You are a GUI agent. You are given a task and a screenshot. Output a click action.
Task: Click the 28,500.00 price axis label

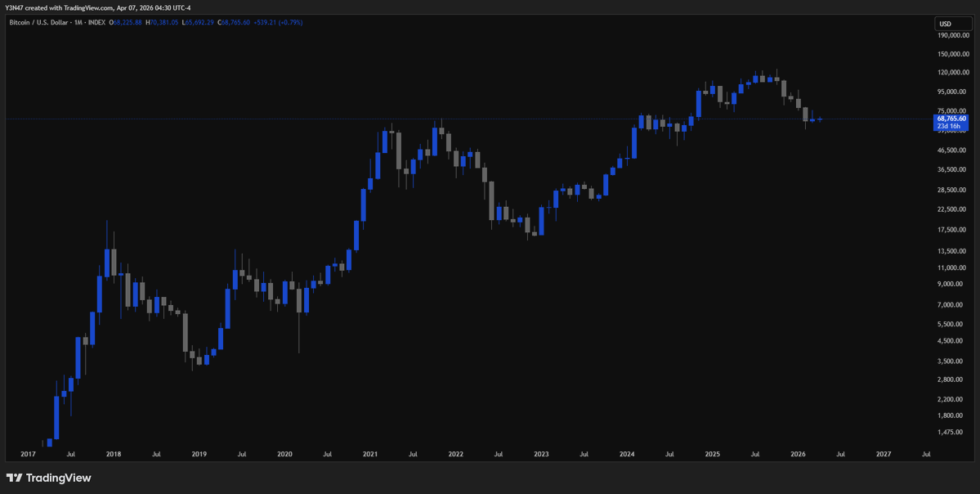coord(953,190)
